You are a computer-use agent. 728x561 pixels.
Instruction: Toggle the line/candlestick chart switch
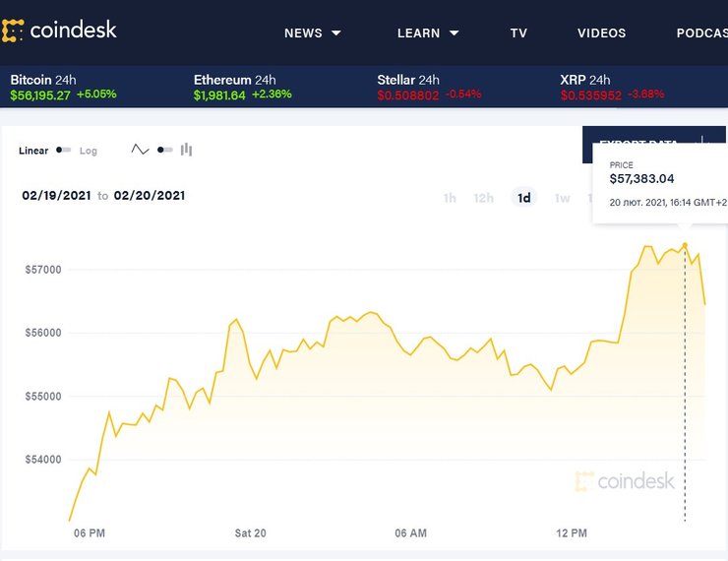click(x=164, y=150)
